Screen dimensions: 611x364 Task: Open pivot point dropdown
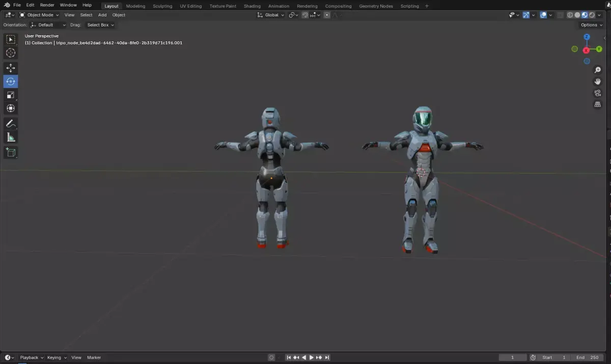(293, 15)
